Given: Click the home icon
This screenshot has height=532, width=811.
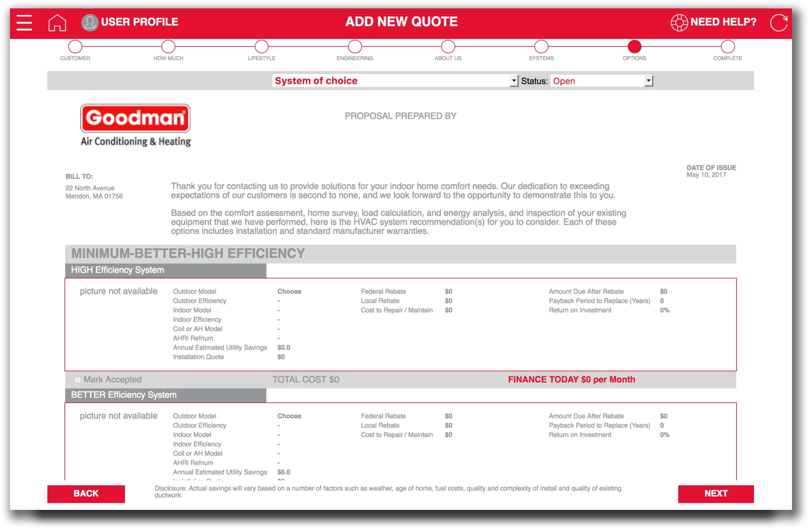Looking at the screenshot, I should pos(57,23).
